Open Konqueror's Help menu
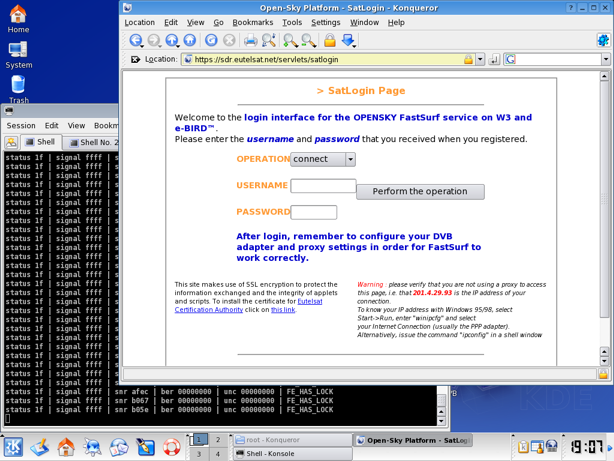 click(396, 23)
